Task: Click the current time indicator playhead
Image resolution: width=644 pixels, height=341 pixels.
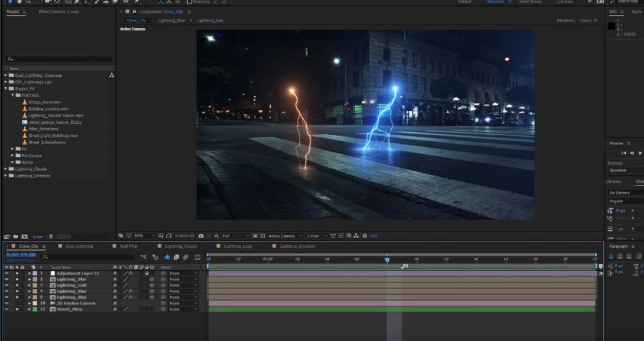Action: (387, 260)
